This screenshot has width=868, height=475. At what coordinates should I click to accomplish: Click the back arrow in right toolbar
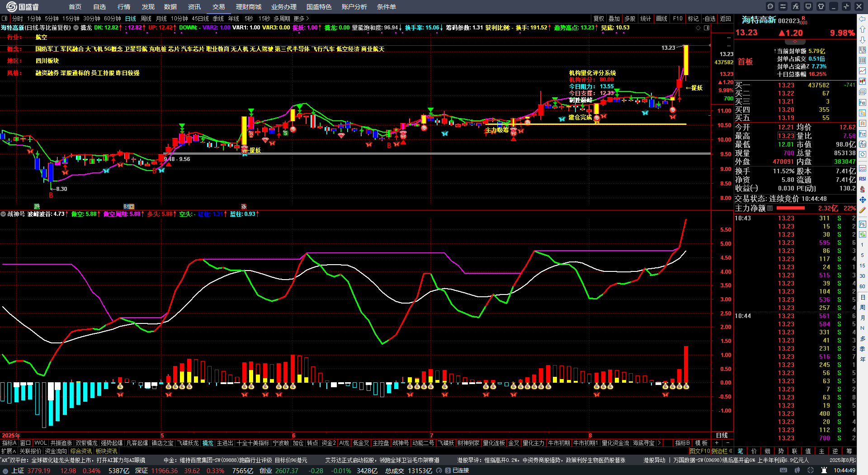point(863,19)
